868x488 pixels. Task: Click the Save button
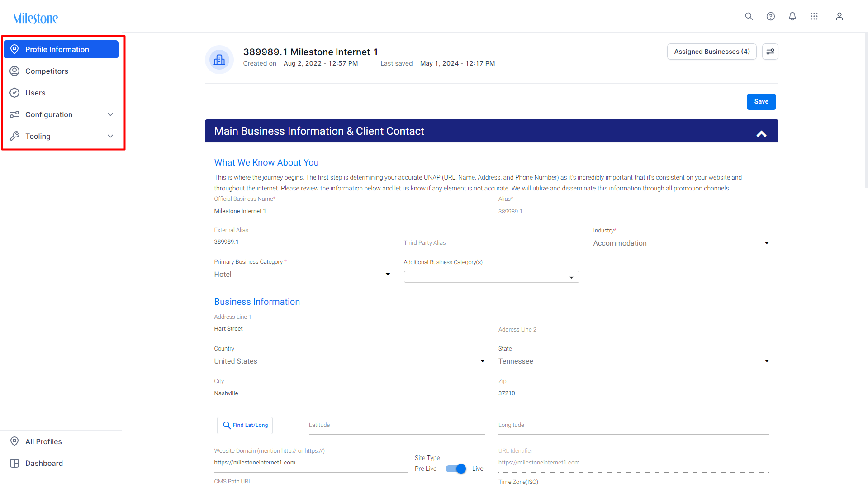point(761,102)
